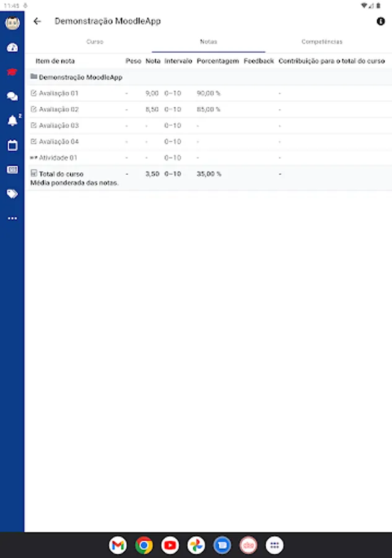The width and height of the screenshot is (392, 558).
Task: Click the 90,00 % percentage cell
Action: pyautogui.click(x=209, y=93)
